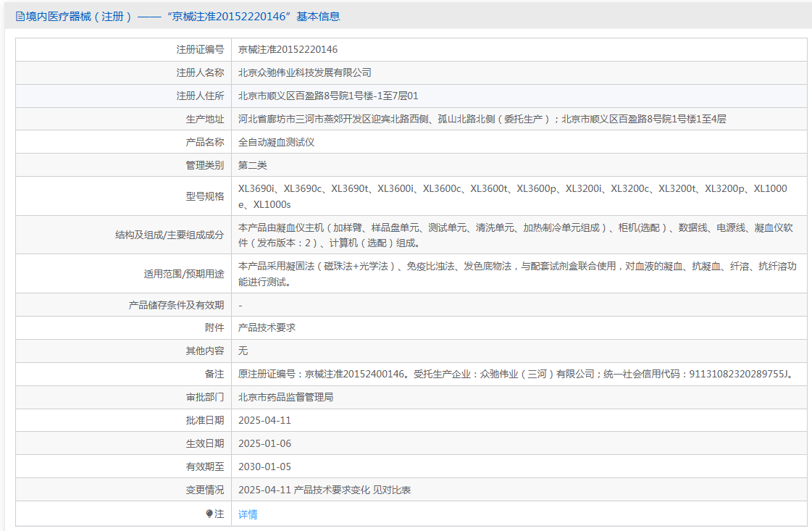The width and height of the screenshot is (812, 531).
Task: Click the 结构及组成/主要组成成分 label
Action: [169, 235]
